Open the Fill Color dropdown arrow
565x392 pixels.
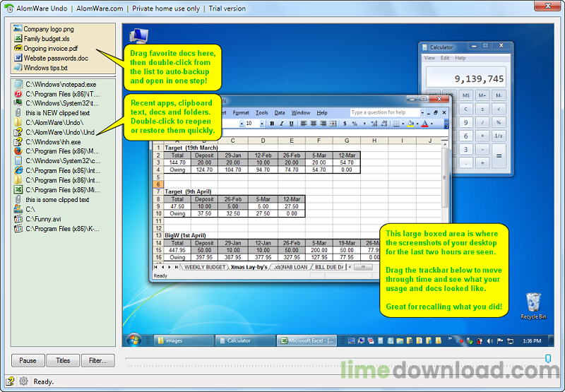click(x=417, y=124)
